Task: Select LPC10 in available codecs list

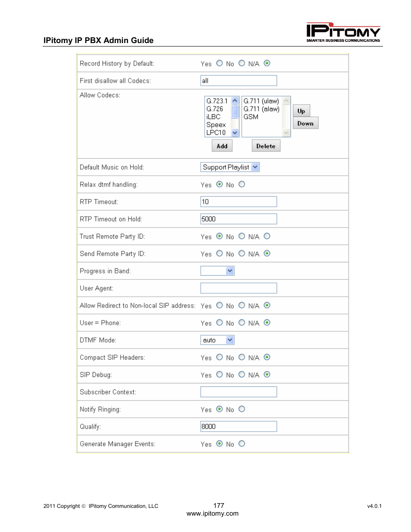Action: click(216, 133)
